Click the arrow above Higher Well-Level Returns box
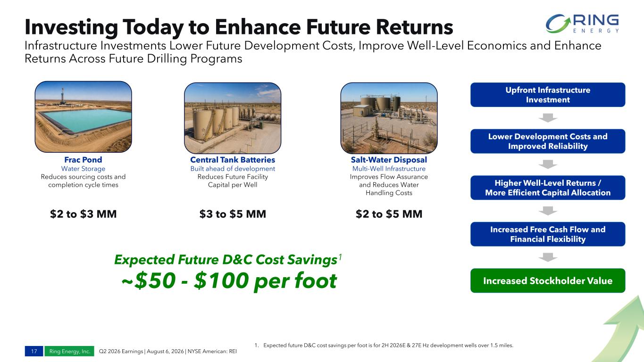 point(548,164)
